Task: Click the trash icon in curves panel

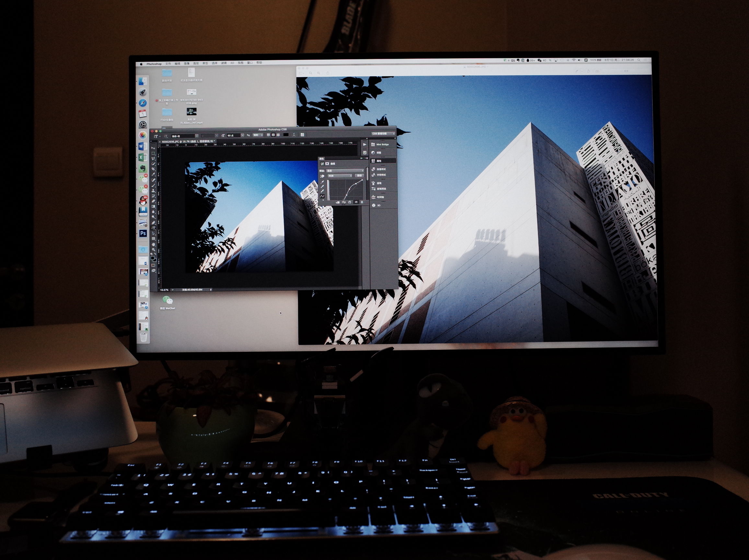Action: tap(362, 202)
